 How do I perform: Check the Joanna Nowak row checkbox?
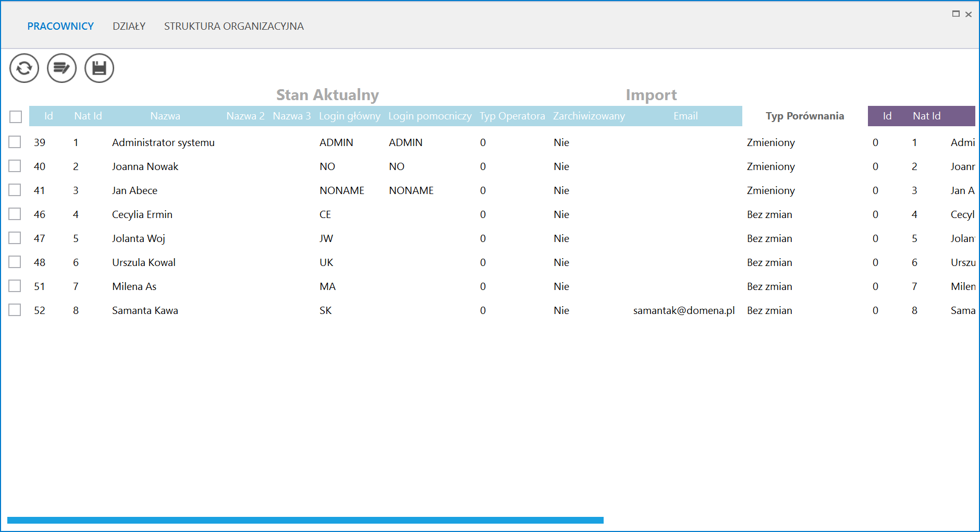tap(15, 166)
